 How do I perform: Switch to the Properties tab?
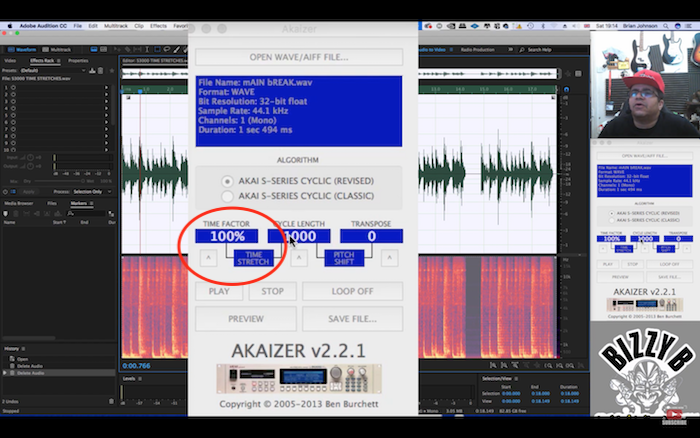[78, 61]
